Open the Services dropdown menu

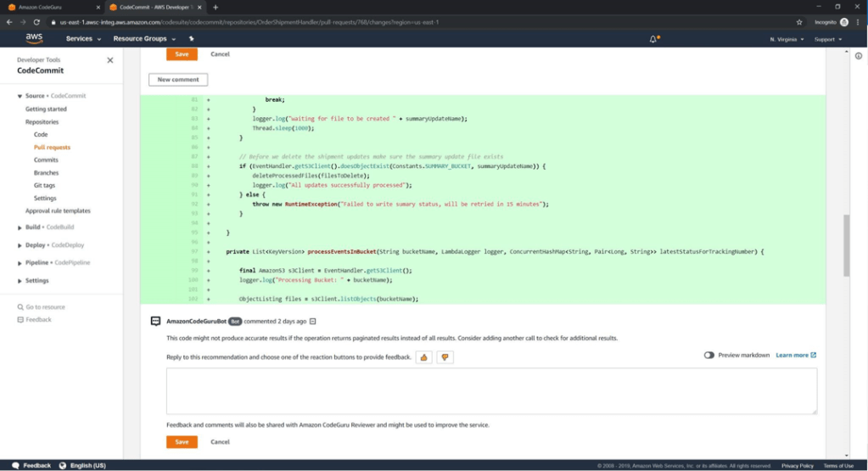click(x=83, y=39)
